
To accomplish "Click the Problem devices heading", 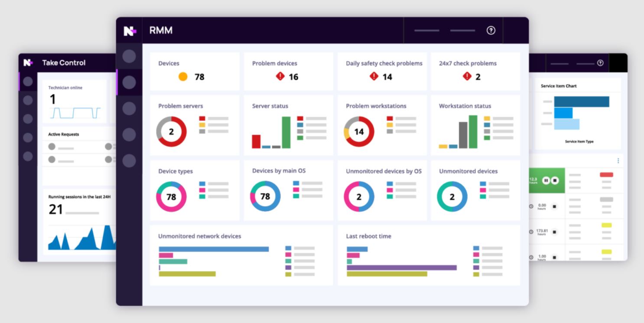I will pyautogui.click(x=275, y=63).
